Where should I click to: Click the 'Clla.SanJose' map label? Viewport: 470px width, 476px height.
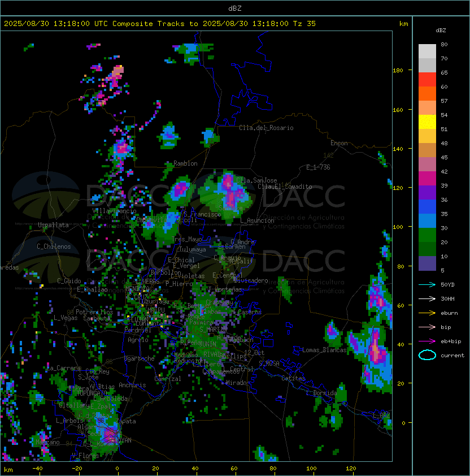pos(256,180)
